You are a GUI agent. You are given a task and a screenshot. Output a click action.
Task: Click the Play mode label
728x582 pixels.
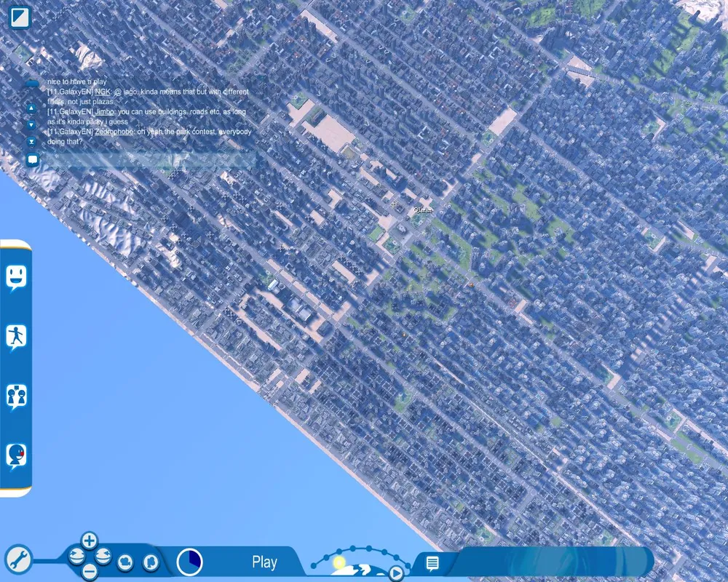264,562
